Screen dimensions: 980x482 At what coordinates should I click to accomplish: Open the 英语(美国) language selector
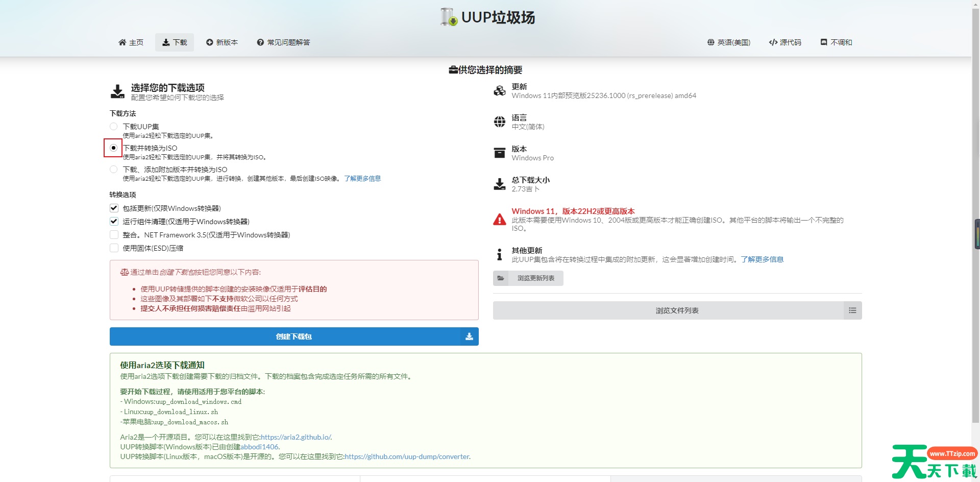(x=728, y=42)
